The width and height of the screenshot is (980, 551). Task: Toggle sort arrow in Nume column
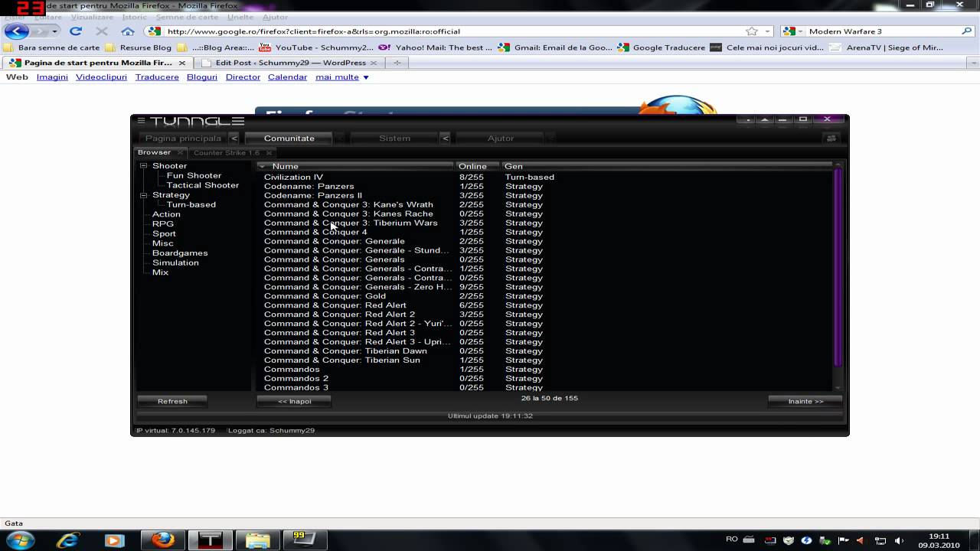click(x=262, y=166)
